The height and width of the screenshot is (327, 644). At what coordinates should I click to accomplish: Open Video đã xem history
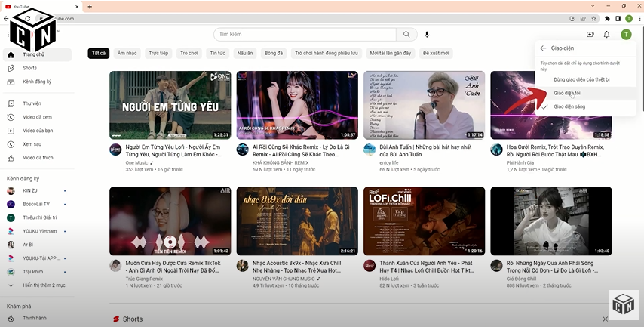37,117
